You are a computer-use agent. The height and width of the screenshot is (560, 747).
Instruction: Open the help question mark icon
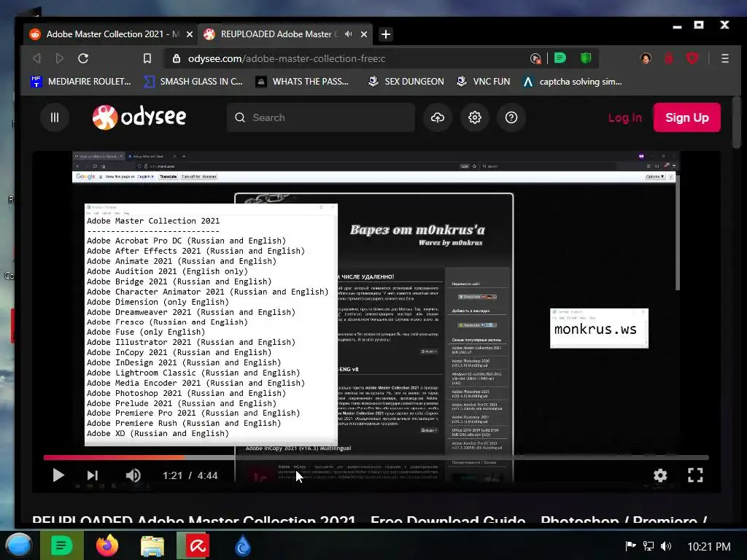click(x=511, y=117)
